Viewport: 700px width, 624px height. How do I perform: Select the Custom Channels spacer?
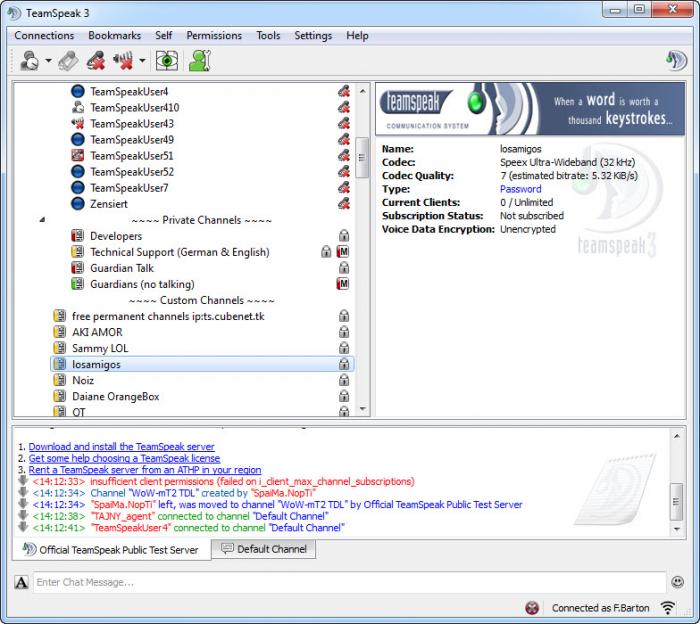pos(201,300)
